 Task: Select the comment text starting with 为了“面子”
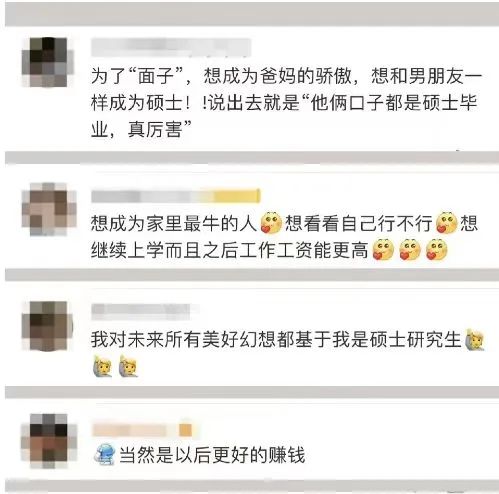pos(287,103)
